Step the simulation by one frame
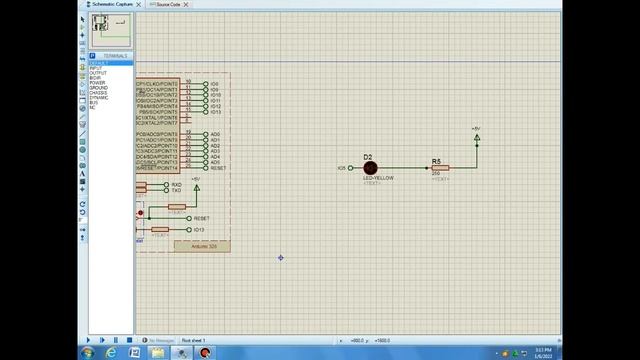 (102, 340)
